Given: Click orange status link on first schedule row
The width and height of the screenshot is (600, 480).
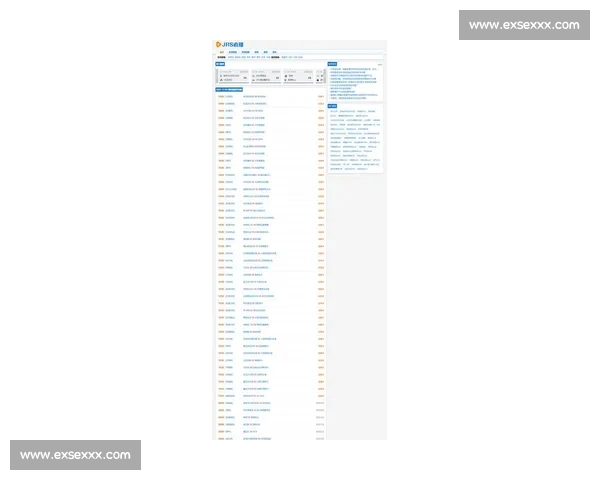Looking at the screenshot, I should pyautogui.click(x=321, y=97).
